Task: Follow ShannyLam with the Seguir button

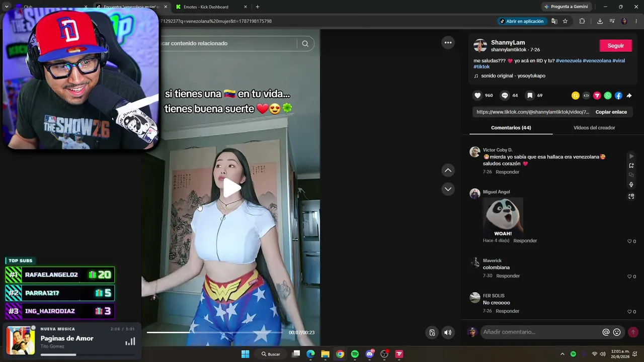Action: (615, 46)
